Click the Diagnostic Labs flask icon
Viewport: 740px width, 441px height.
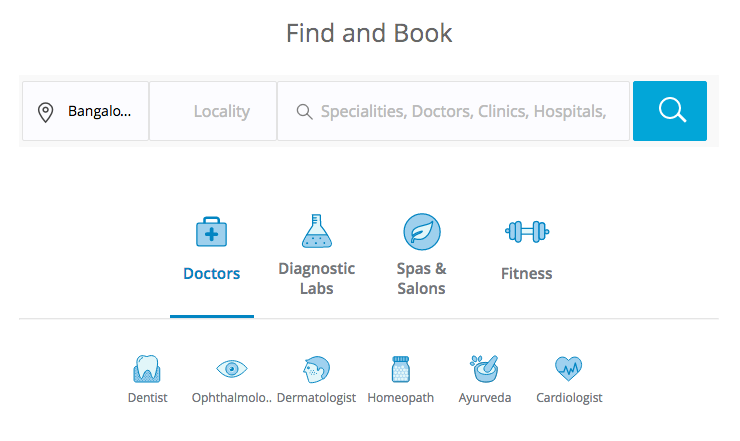(317, 231)
